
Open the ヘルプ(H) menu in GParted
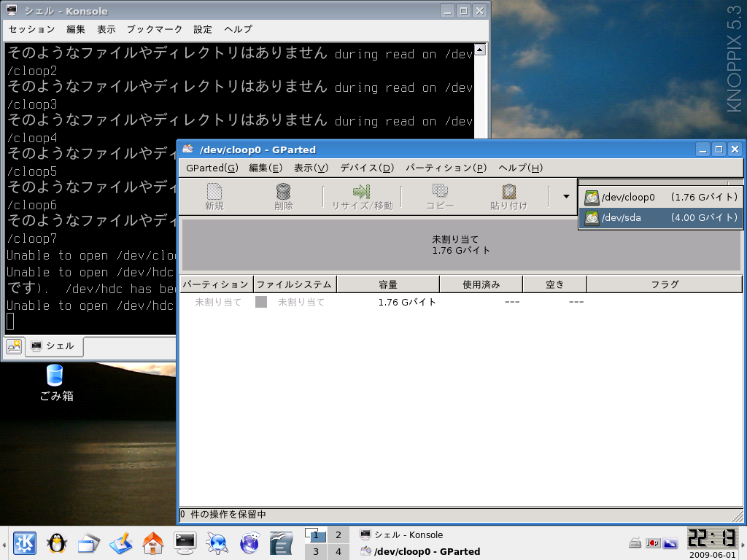tap(520, 168)
